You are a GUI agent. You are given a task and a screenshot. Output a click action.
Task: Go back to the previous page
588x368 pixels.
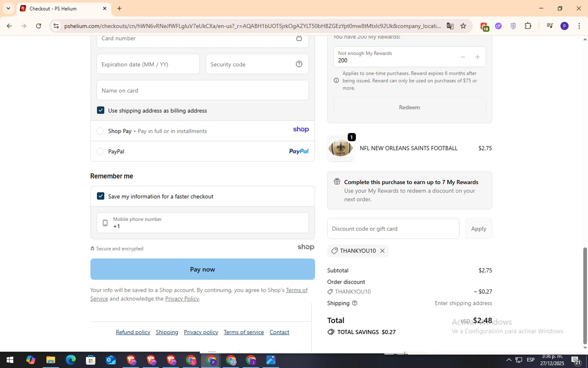9,26
